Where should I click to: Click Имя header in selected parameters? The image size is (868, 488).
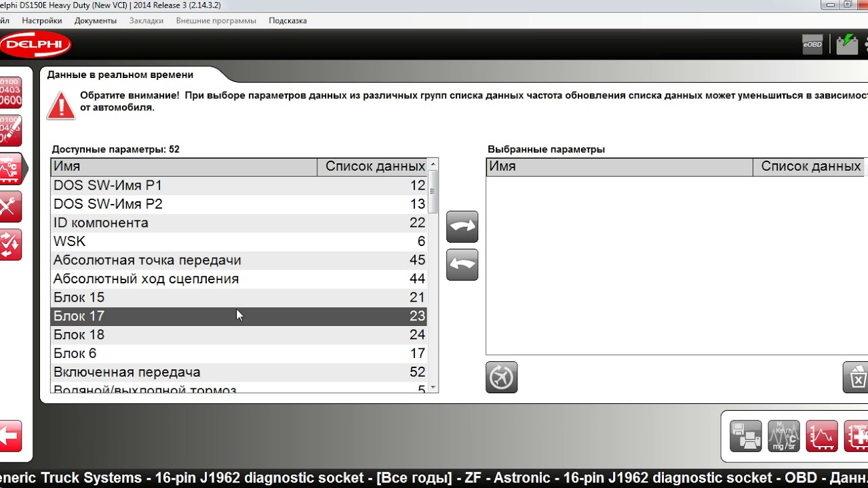(620, 167)
